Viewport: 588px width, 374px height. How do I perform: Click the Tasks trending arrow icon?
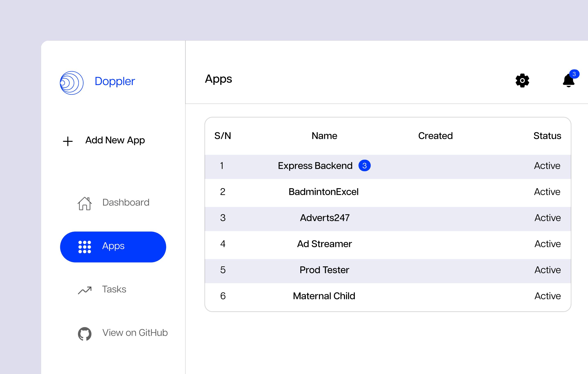click(x=85, y=290)
